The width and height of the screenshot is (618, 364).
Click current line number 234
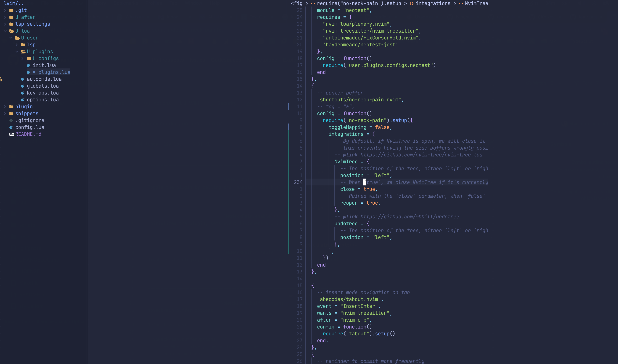[x=298, y=182]
